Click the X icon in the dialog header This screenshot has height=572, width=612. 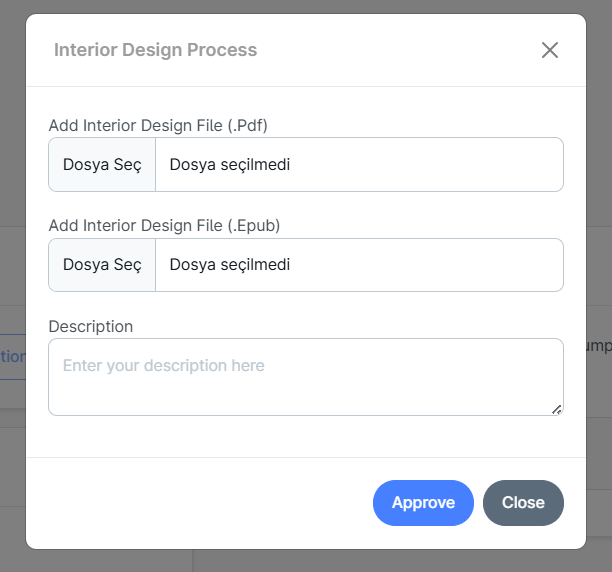coord(549,50)
